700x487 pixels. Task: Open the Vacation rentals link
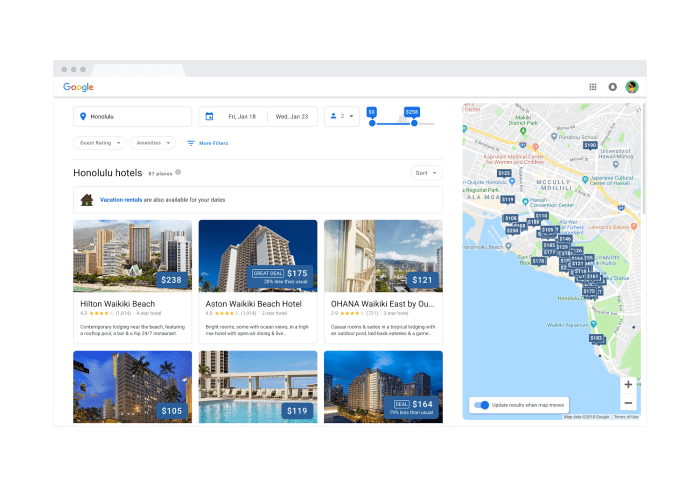[x=121, y=200]
